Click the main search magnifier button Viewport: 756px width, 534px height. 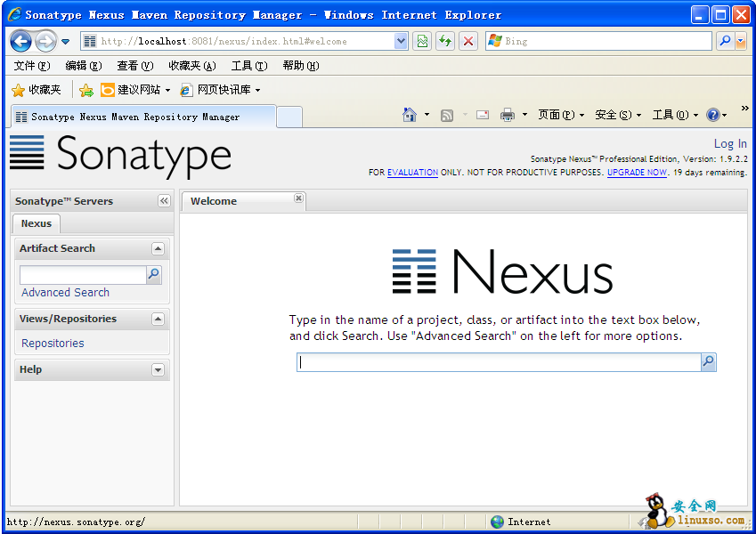[x=708, y=362]
